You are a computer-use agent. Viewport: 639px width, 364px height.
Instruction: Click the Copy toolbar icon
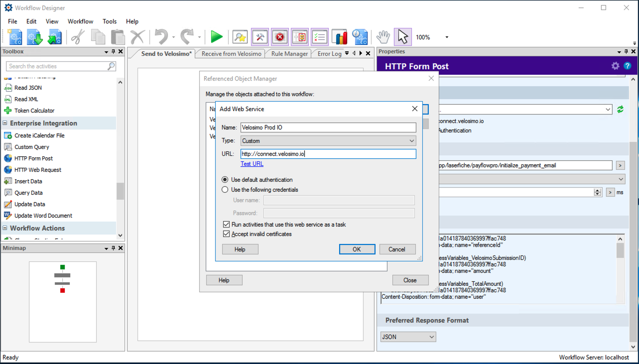point(98,37)
